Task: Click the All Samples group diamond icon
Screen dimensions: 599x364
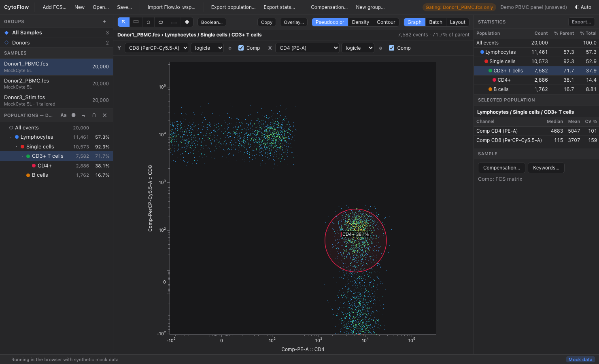Action: pos(6,33)
